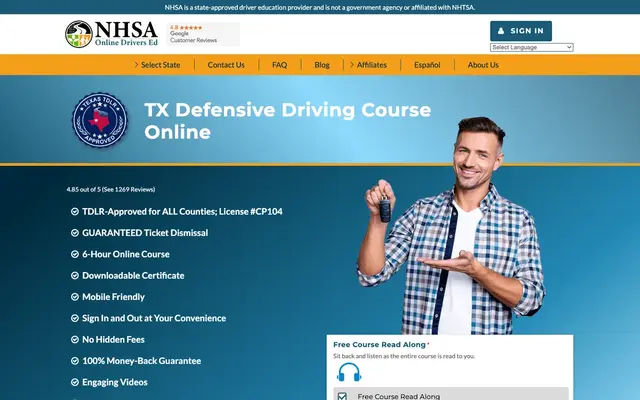Click the checkmark icon beside Downloadable Certificate

75,276
